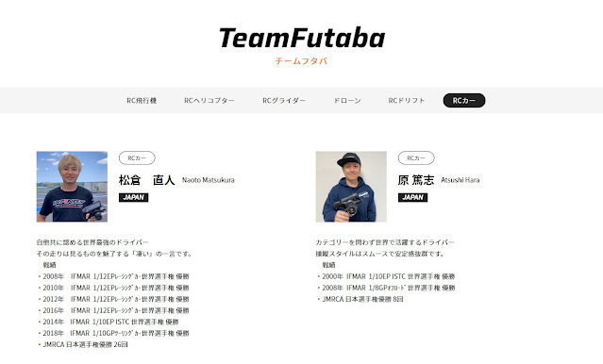The width and height of the screenshot is (603, 364).
Task: Open the ドローン tab
Action: (x=347, y=101)
